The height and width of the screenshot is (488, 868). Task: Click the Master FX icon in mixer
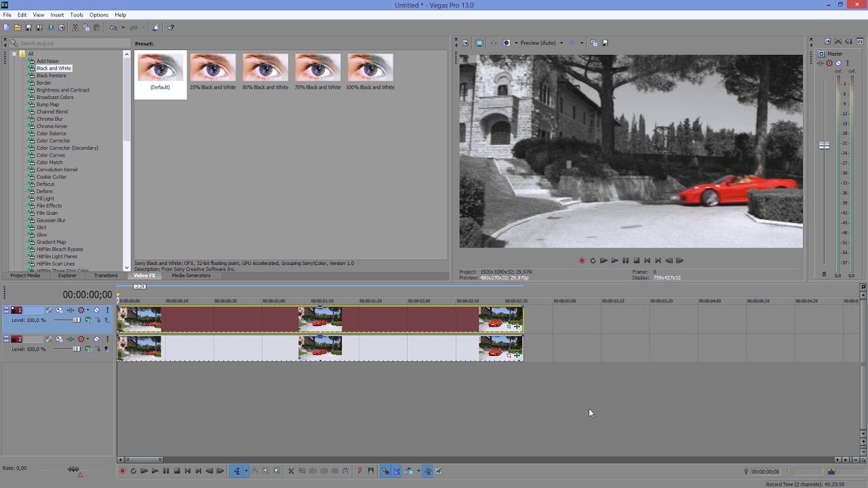821,63
